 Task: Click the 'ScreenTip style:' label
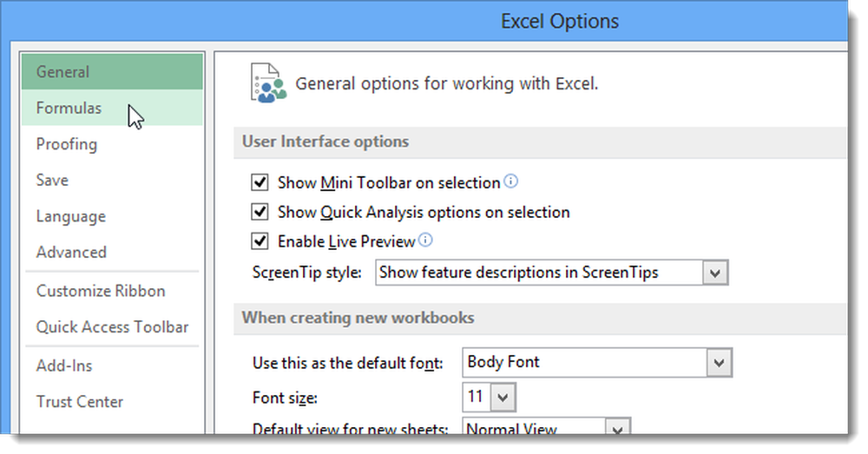click(x=306, y=273)
